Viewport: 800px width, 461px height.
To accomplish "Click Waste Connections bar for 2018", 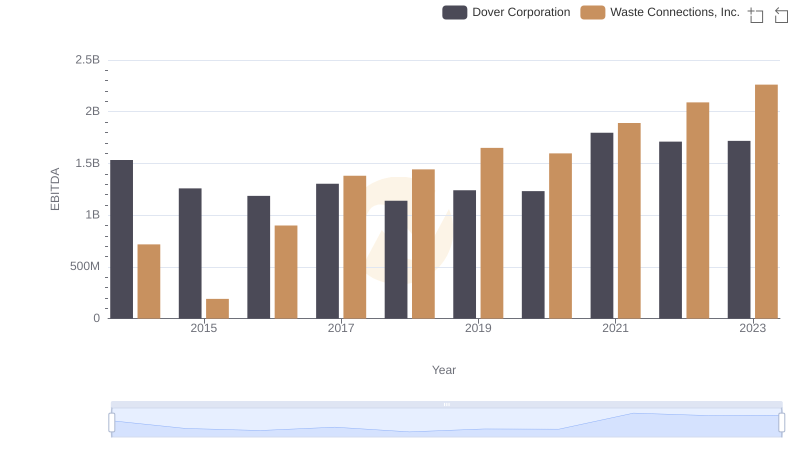I will tap(423, 244).
